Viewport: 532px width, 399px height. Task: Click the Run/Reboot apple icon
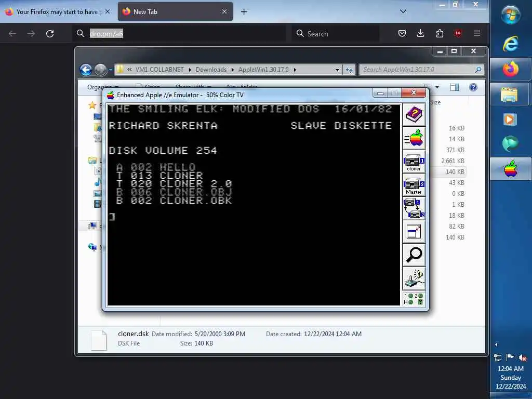click(414, 138)
